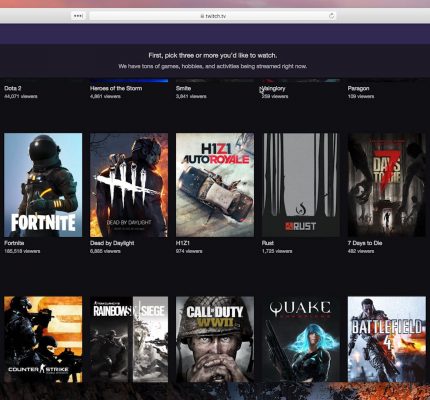Choose the Dead by Daylight cover
The height and width of the screenshot is (400, 430).
click(x=129, y=185)
